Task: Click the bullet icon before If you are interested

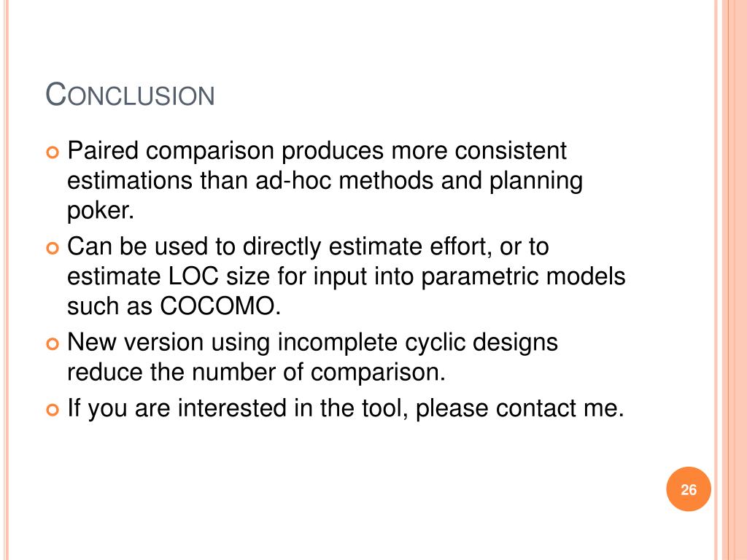Action: point(53,410)
